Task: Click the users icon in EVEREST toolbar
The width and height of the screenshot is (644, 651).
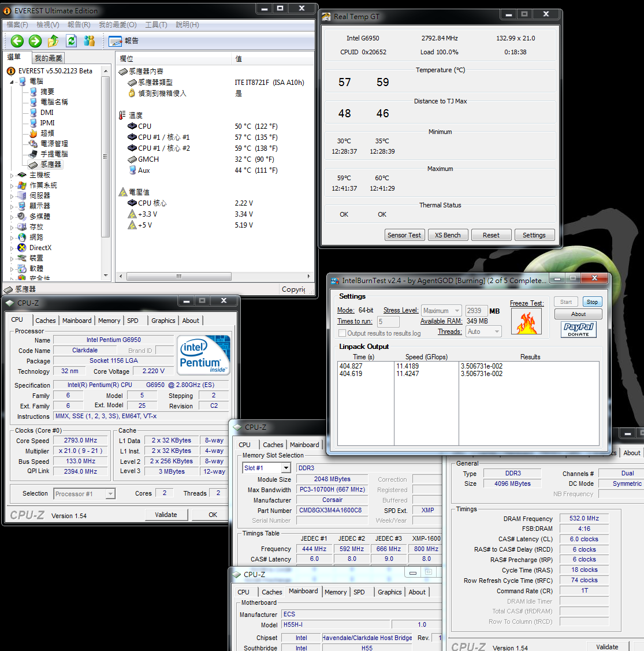Action: 89,40
